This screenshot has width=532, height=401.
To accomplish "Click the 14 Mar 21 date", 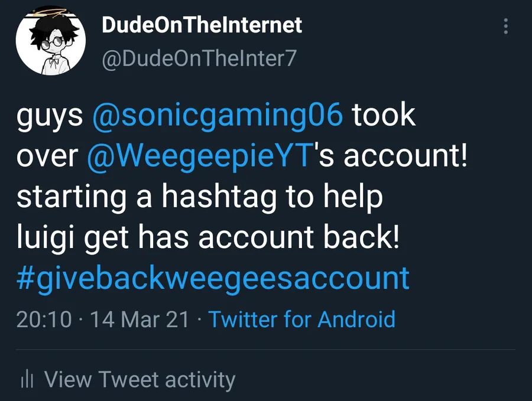I will point(140,320).
